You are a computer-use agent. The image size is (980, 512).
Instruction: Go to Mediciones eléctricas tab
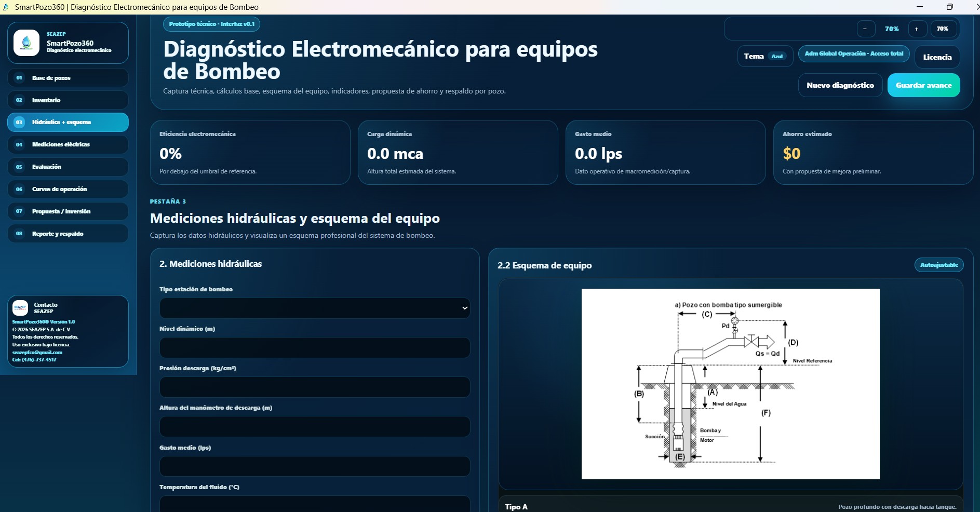click(68, 145)
